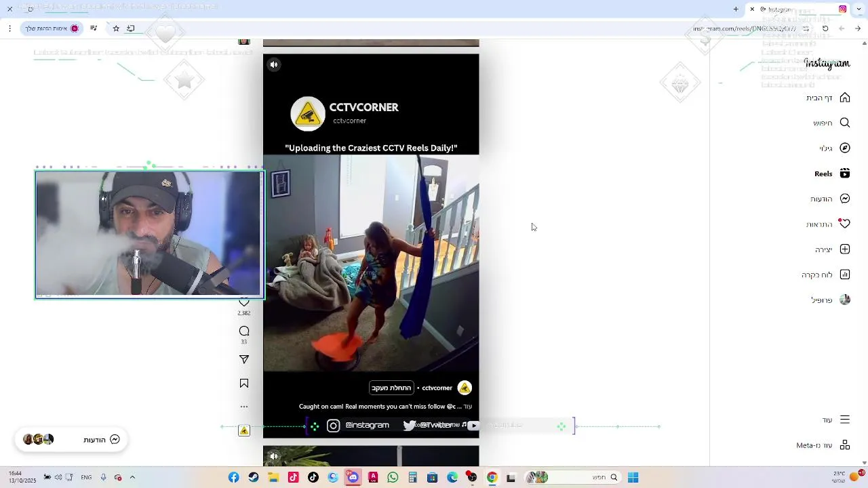Open Microsoft Edge from taskbar

452,477
